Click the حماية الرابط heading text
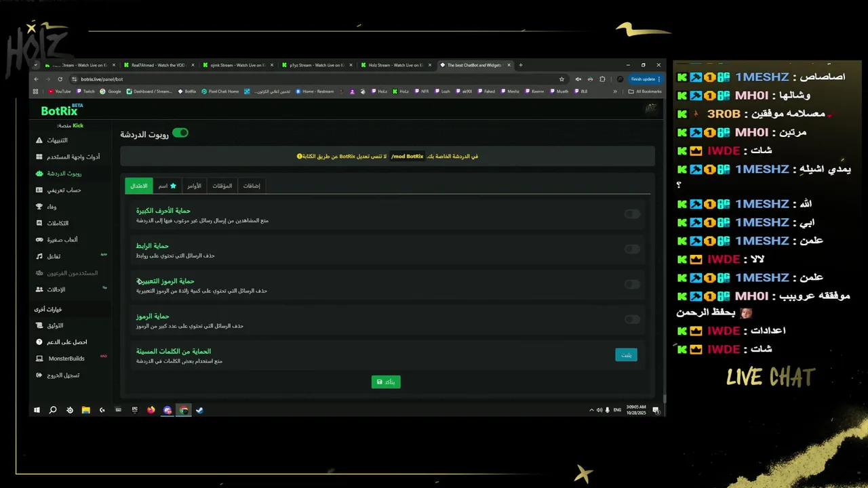The image size is (868, 488). coord(153,246)
